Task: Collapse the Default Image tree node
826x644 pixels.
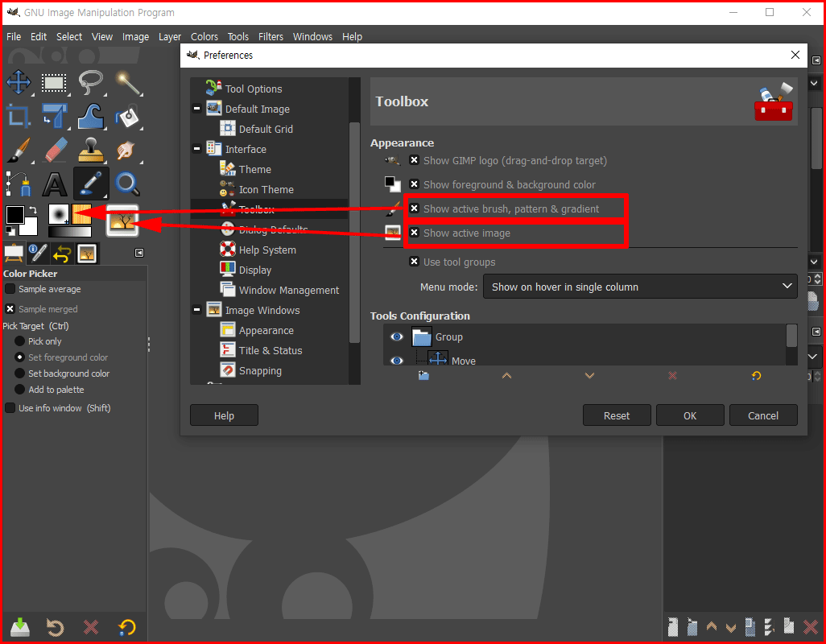Action: (196, 109)
